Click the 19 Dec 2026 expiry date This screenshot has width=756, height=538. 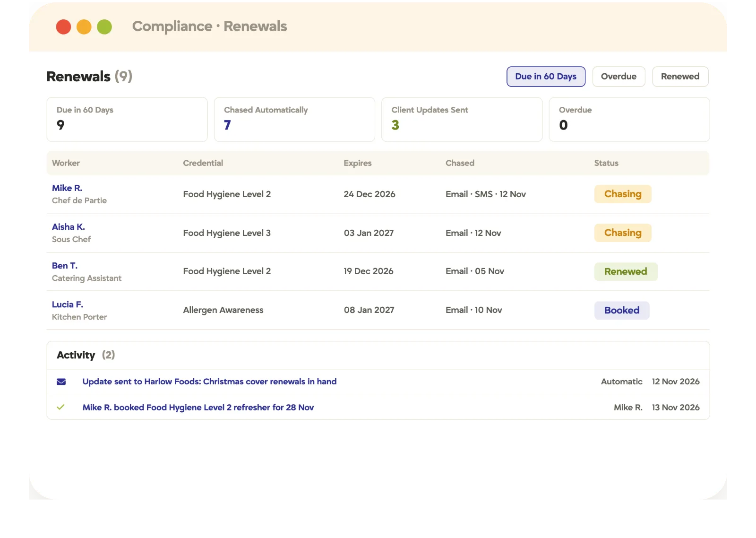(x=369, y=271)
